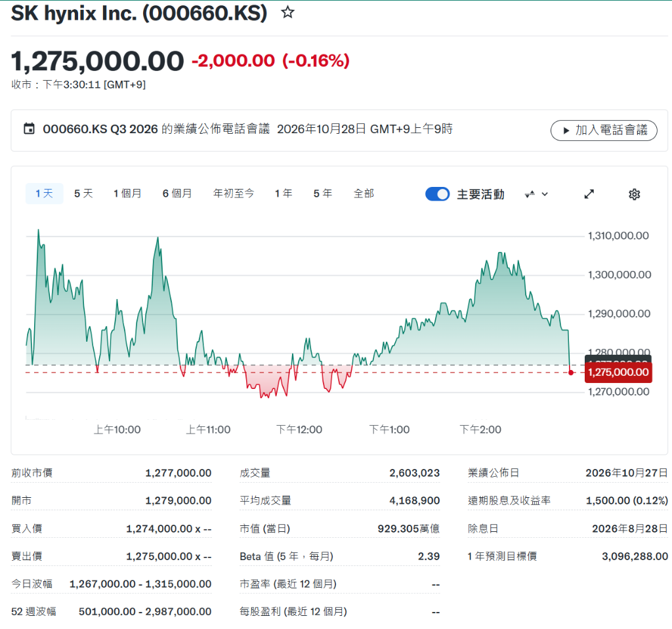Add SK hynix to watchlist star

tap(287, 12)
